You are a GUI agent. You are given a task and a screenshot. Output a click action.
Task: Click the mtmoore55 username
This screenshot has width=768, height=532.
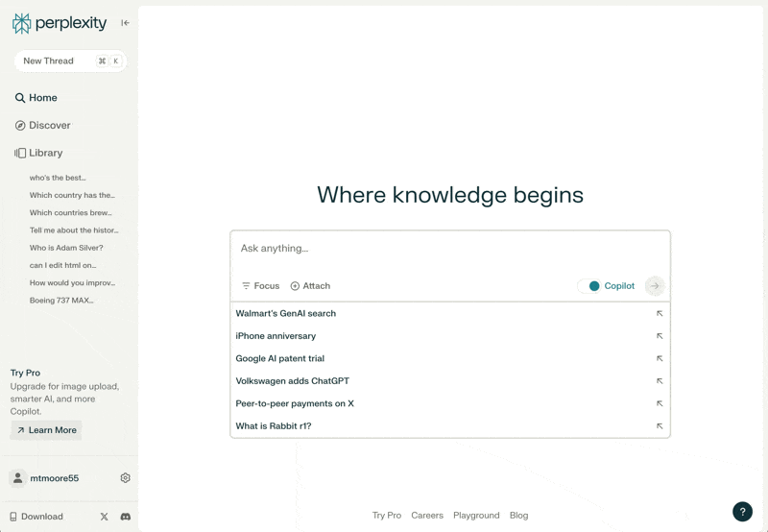[x=55, y=478]
